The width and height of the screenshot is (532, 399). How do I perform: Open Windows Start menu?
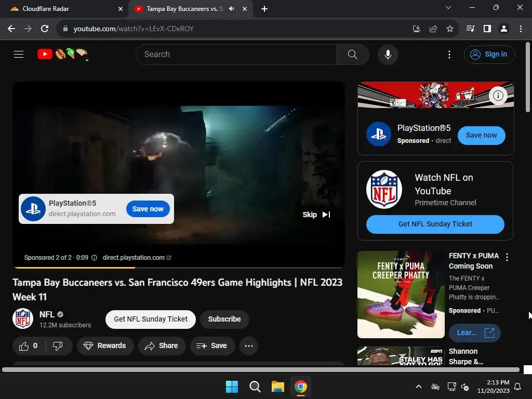pyautogui.click(x=232, y=387)
